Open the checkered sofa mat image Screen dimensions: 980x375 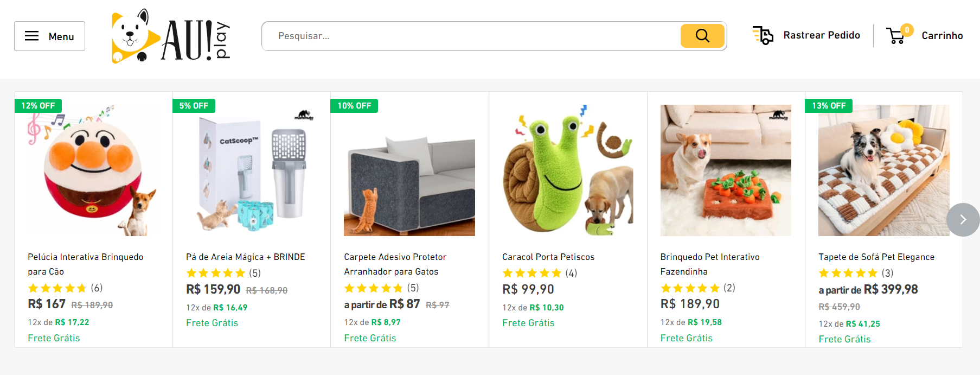click(x=883, y=170)
